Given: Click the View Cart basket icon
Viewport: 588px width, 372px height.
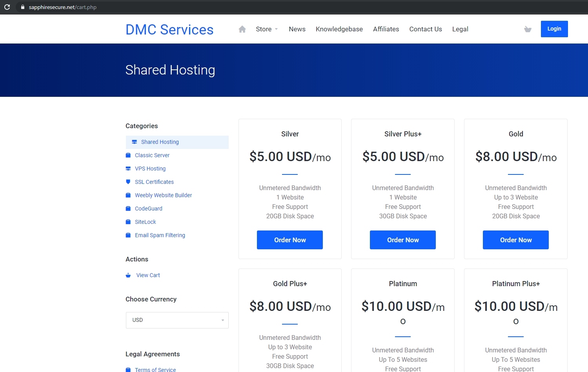Looking at the screenshot, I should (128, 275).
